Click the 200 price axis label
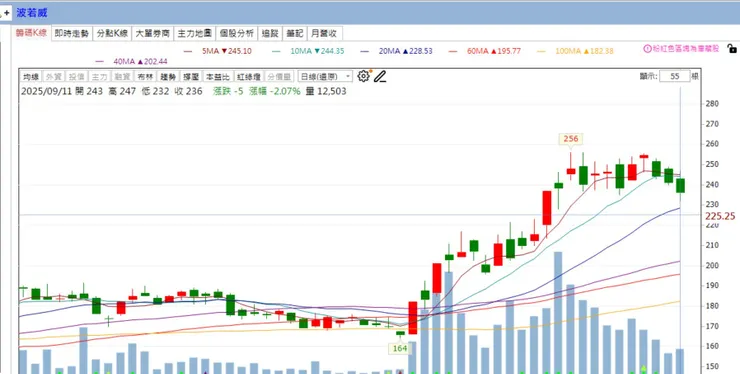 click(712, 265)
